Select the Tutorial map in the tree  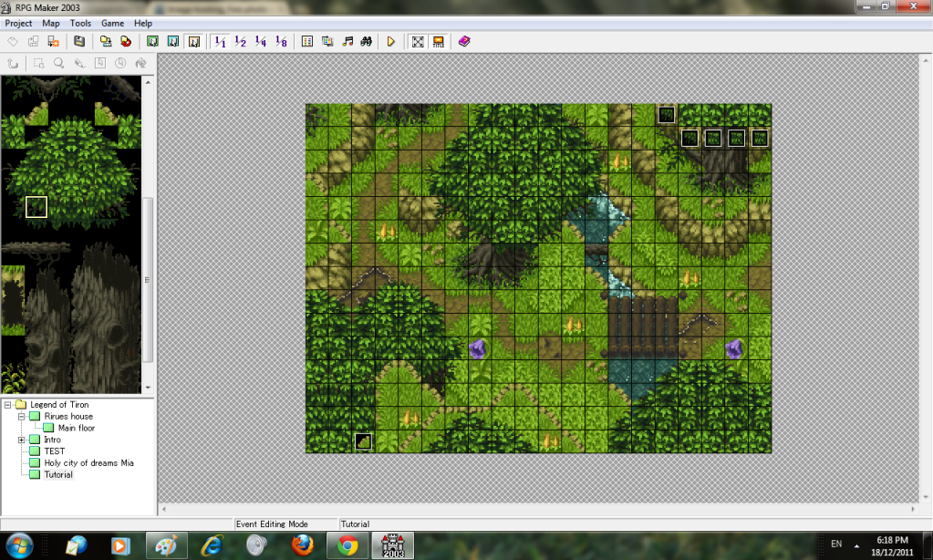pyautogui.click(x=58, y=474)
